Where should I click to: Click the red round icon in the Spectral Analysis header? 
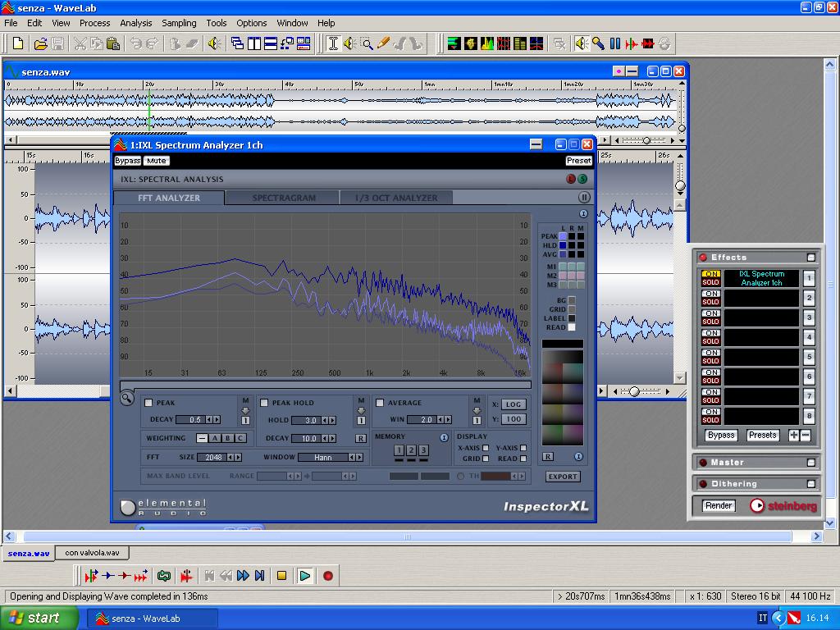[x=571, y=179]
